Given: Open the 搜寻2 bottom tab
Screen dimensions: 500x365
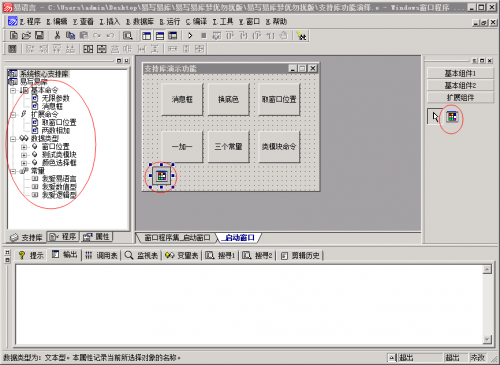Looking at the screenshot, I should click(x=257, y=255).
